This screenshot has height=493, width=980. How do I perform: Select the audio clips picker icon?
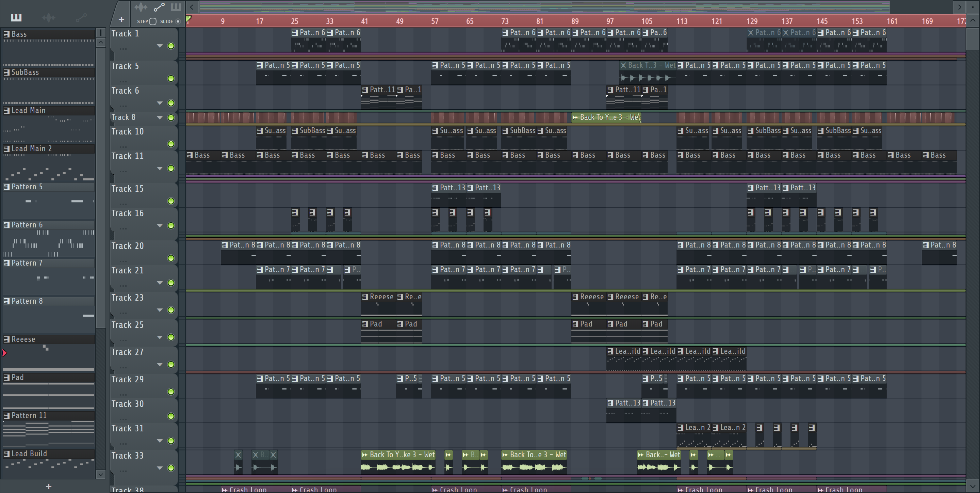tap(49, 17)
